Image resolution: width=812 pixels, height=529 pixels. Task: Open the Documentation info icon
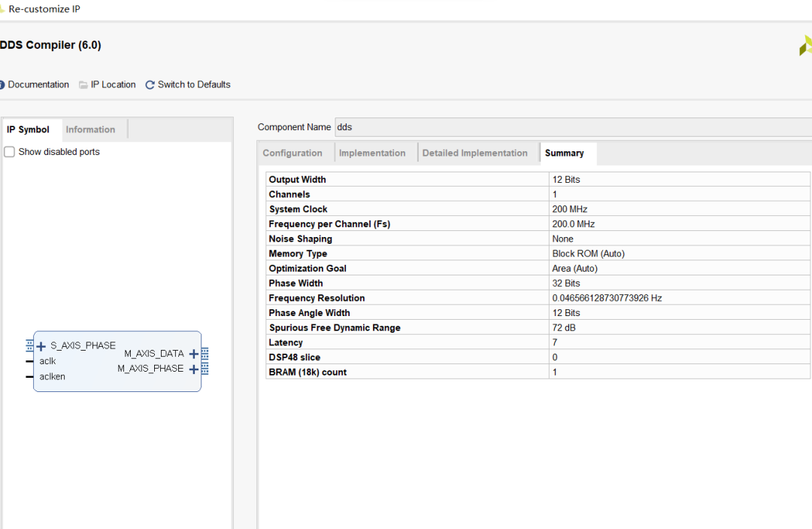(x=2, y=84)
